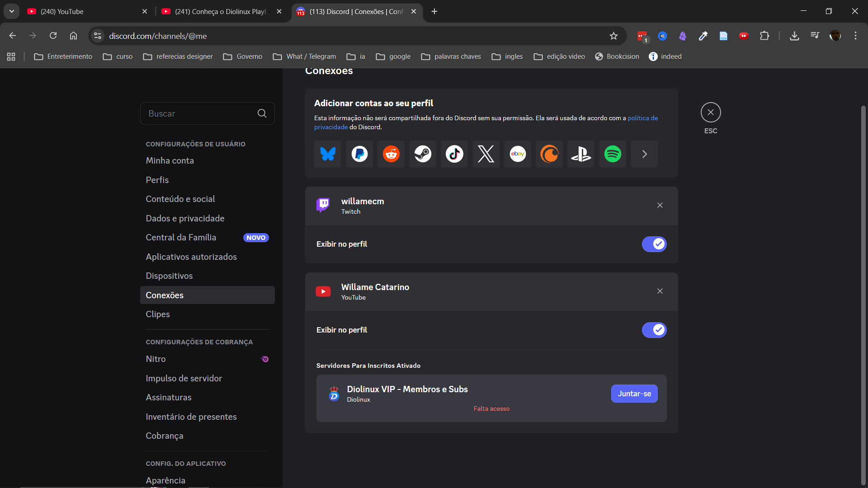This screenshot has height=488, width=868.
Task: Connect a Crunchyroll account
Action: [549, 154]
